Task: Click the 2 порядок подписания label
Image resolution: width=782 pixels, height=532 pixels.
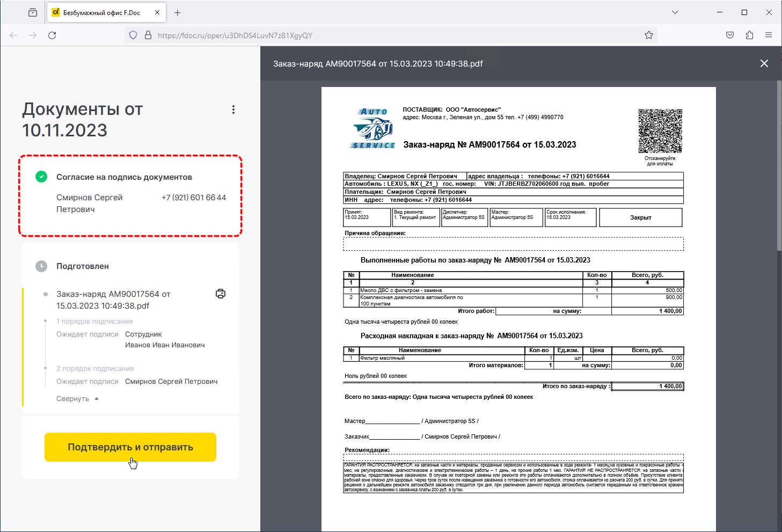Action: (95, 369)
